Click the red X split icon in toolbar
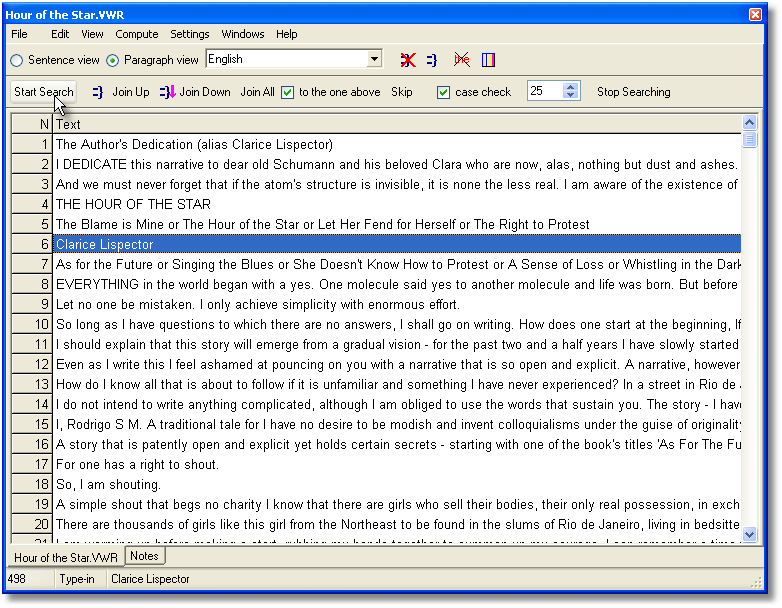The width and height of the screenshot is (782, 608). [408, 60]
